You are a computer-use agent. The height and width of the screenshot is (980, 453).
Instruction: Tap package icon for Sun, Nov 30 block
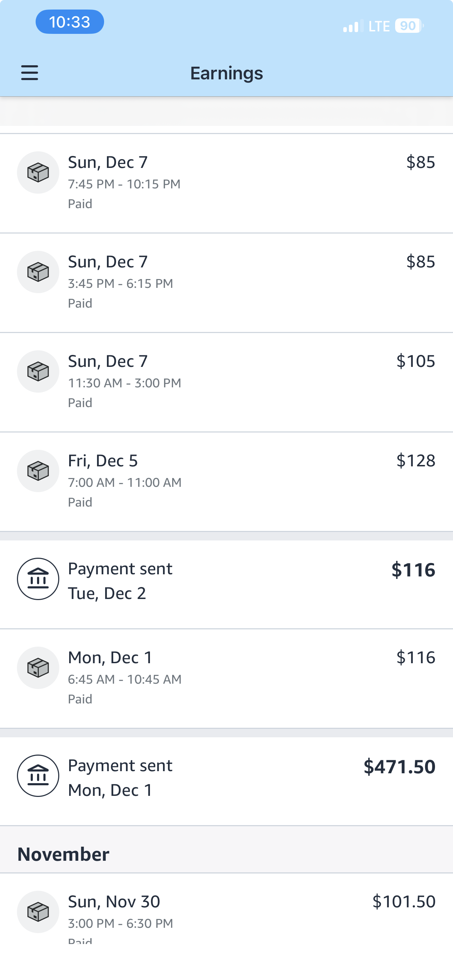[38, 912]
